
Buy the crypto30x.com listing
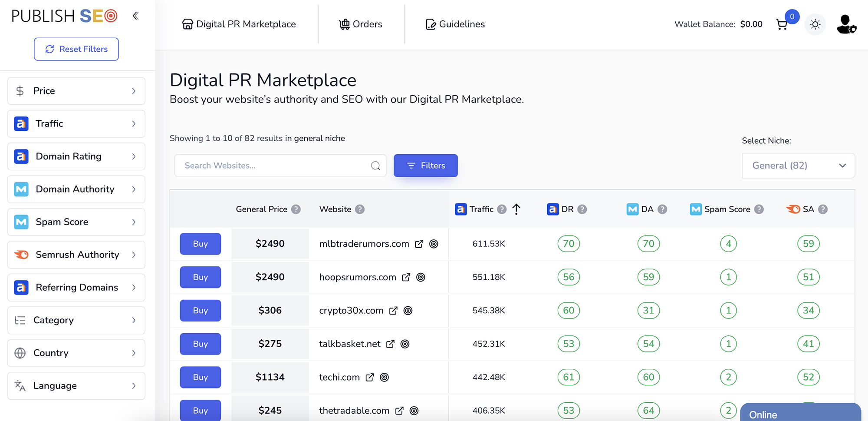click(200, 311)
